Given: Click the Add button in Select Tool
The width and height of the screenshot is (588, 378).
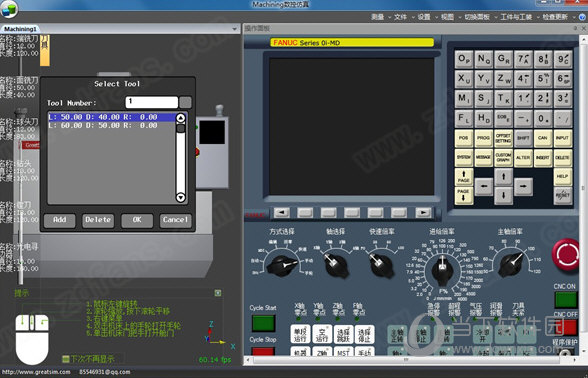Looking at the screenshot, I should 59,220.
